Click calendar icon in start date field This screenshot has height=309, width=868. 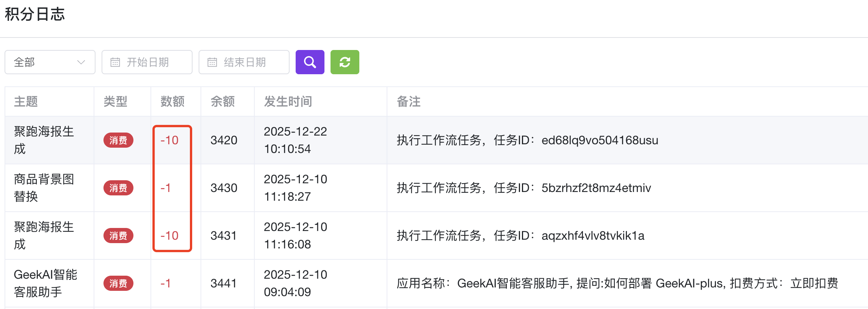(115, 62)
